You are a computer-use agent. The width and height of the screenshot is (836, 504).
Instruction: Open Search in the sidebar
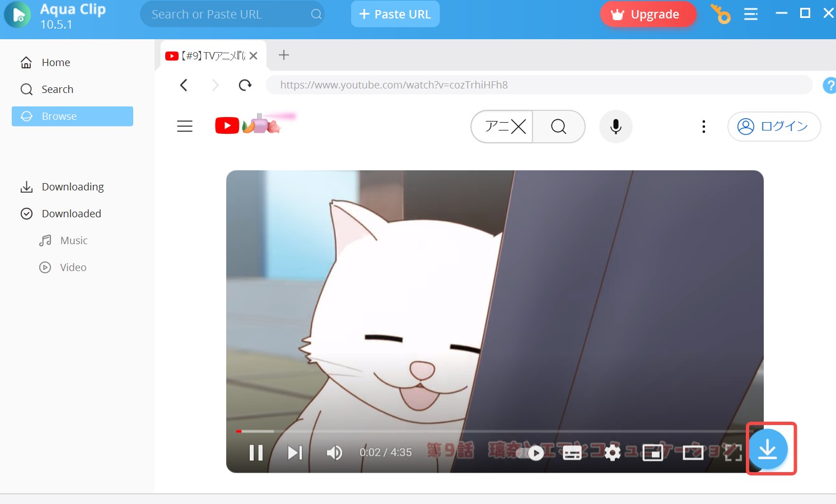(x=72, y=89)
